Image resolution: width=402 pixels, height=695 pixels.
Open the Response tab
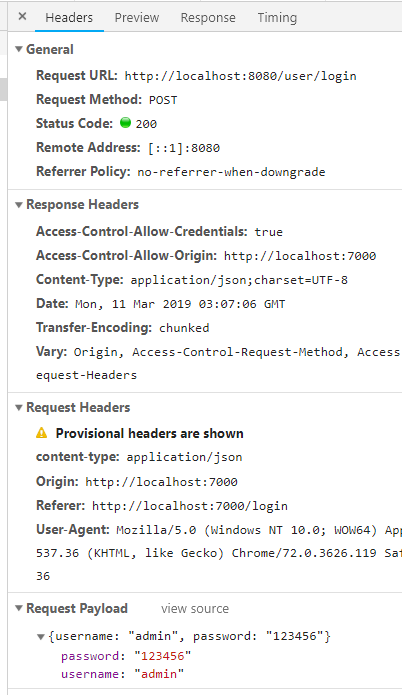tap(208, 17)
